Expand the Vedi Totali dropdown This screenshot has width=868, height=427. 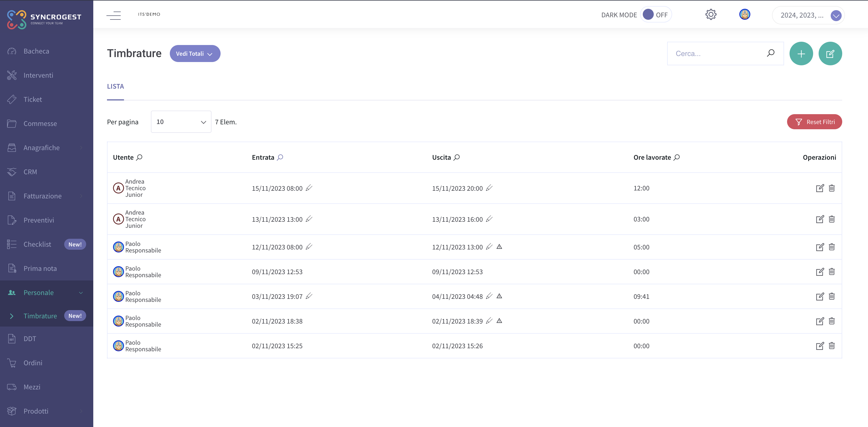pyautogui.click(x=195, y=54)
